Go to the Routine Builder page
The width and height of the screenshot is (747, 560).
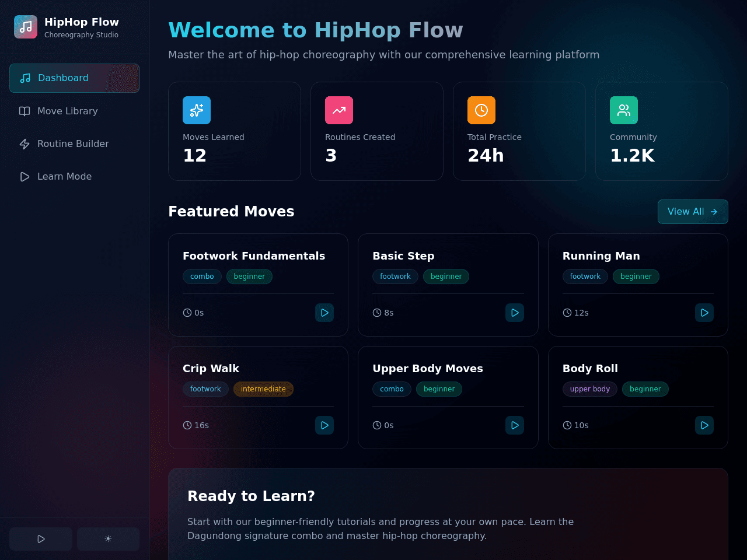[74, 143]
